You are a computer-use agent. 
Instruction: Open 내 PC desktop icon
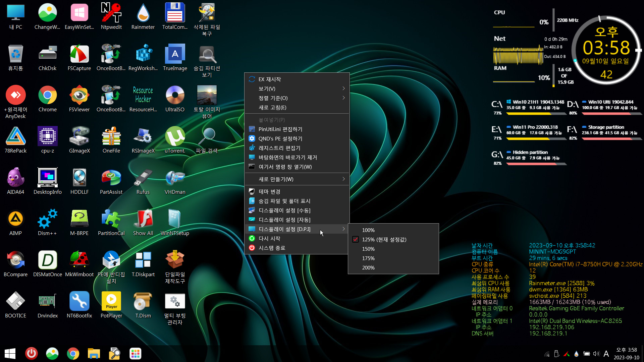(x=15, y=16)
